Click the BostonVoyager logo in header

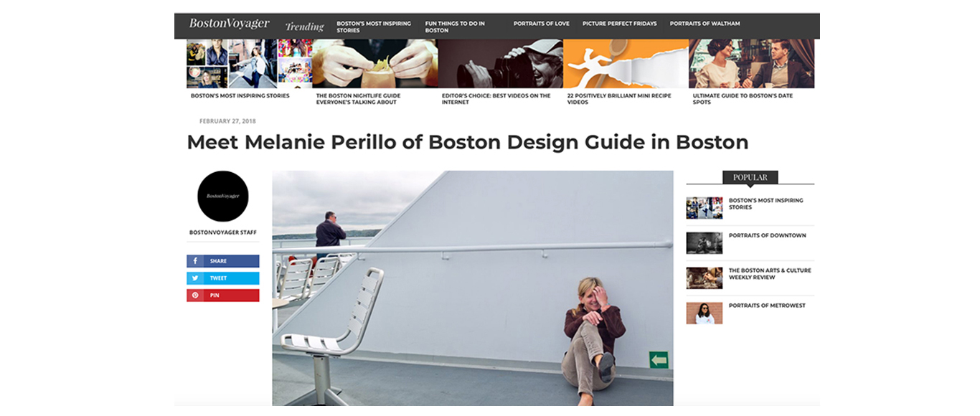click(229, 24)
